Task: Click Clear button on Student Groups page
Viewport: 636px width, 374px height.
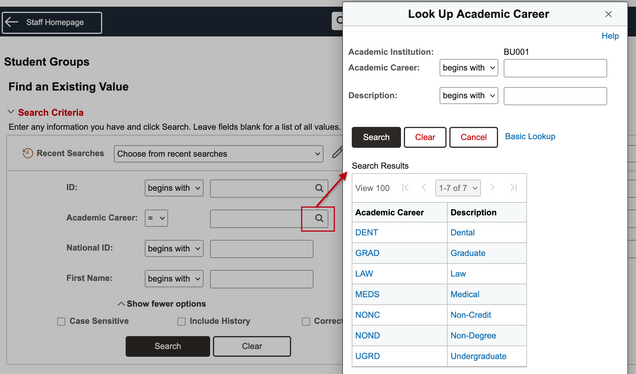Action: (252, 346)
